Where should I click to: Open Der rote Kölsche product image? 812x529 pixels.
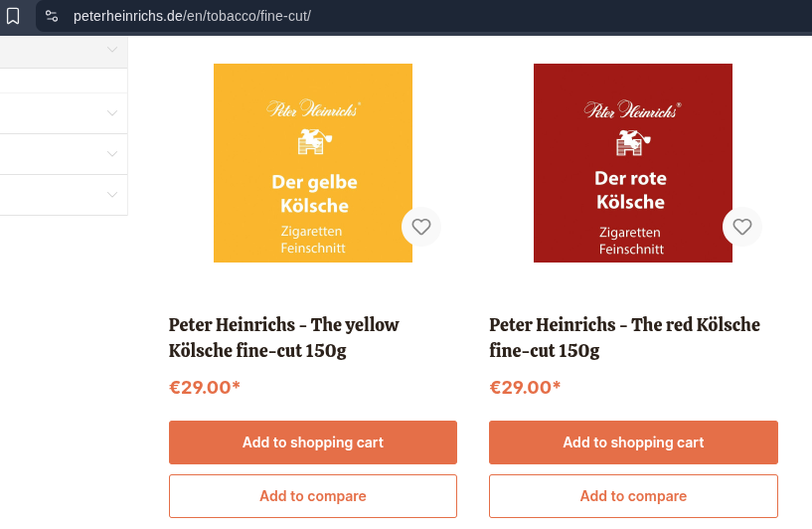coord(633,163)
